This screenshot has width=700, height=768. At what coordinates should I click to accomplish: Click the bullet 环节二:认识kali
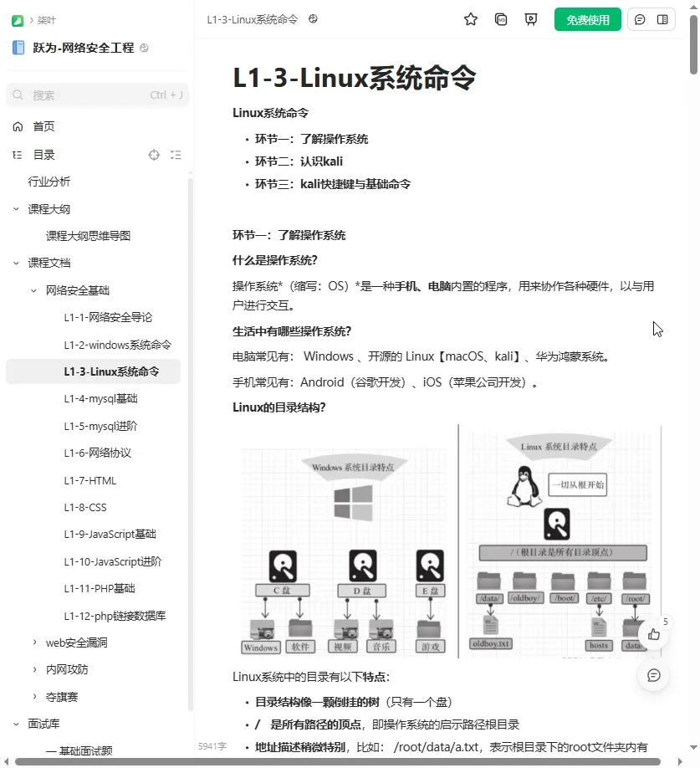coord(299,161)
